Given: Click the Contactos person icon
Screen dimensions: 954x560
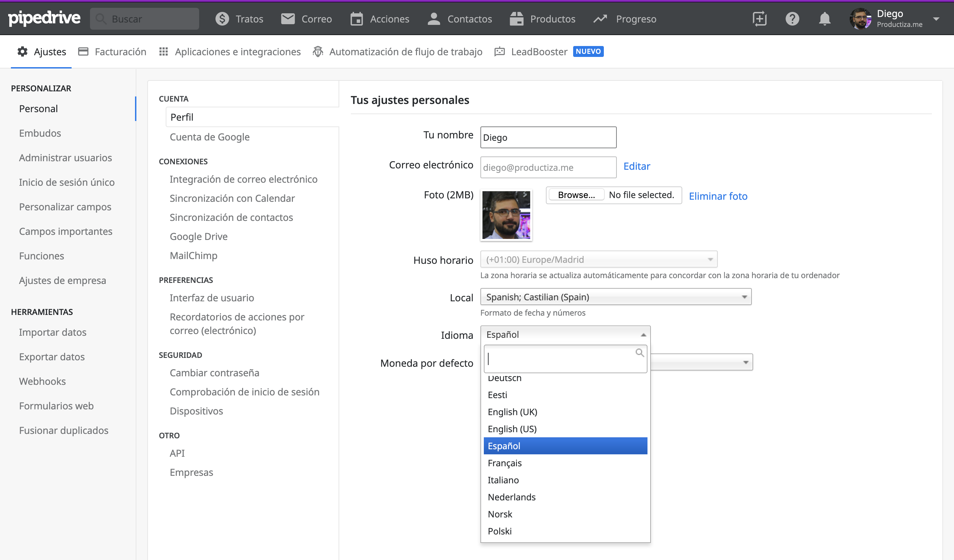Looking at the screenshot, I should 433,18.
